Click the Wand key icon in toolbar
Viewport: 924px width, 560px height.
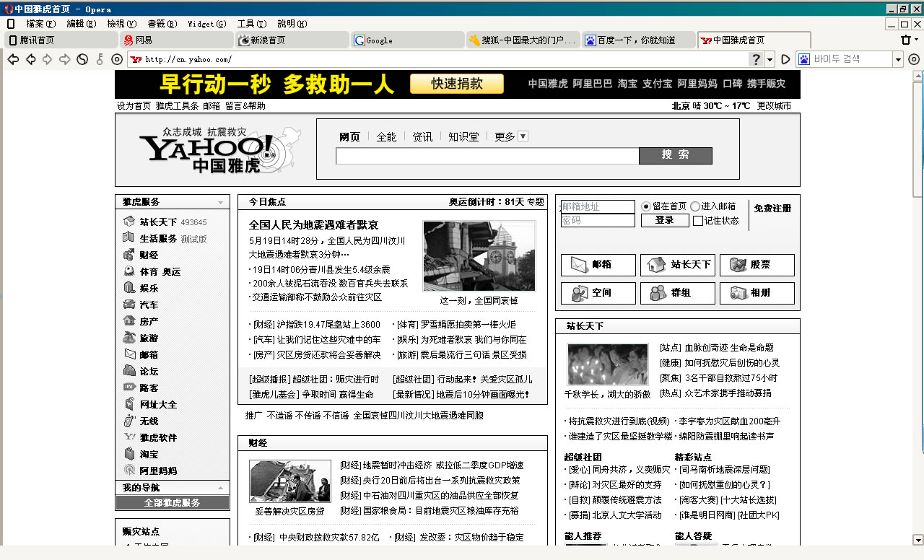click(x=100, y=59)
